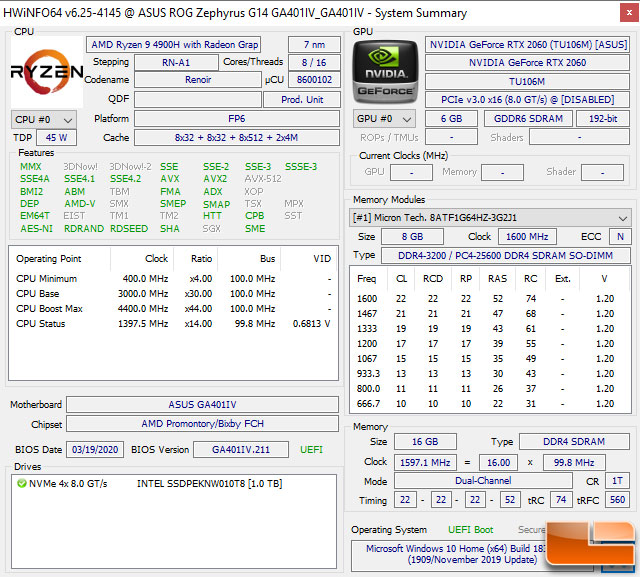Click the SME feature label
Image resolution: width=640 pixels, height=577 pixels.
(255, 229)
